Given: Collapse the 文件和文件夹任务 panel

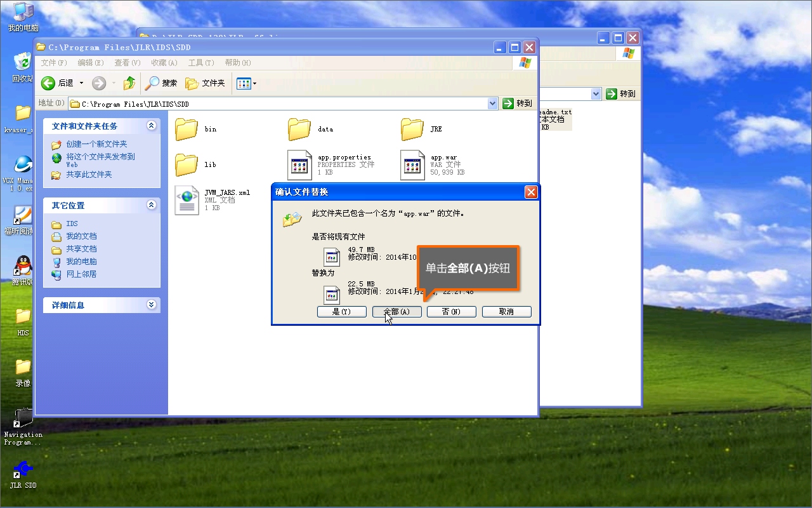Looking at the screenshot, I should coord(151,126).
